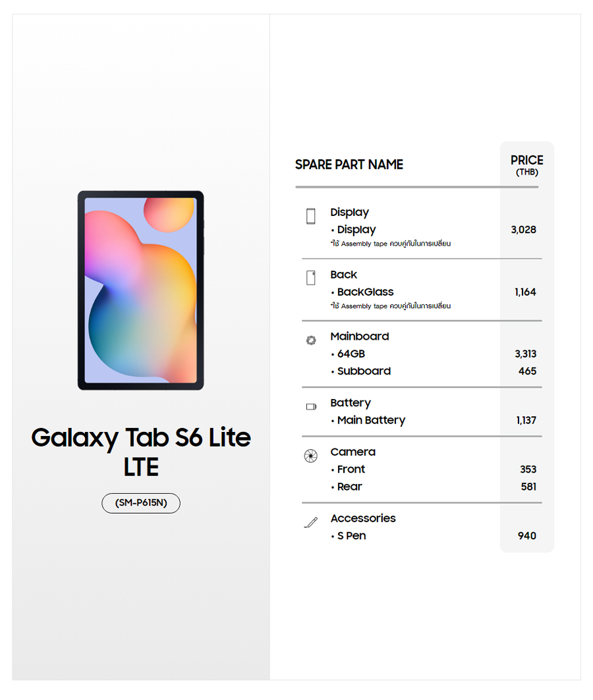Click the Display phone icon
Viewport: 593px width, 700px height.
311,216
